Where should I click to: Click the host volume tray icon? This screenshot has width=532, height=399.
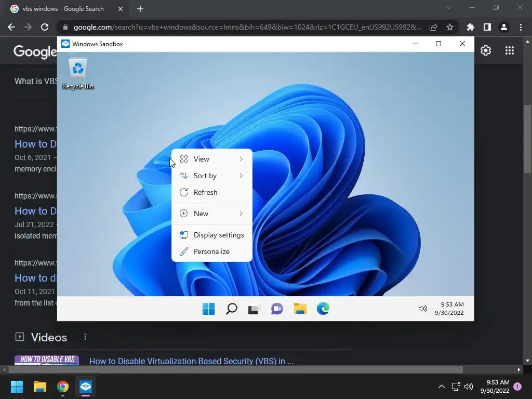pos(469,387)
